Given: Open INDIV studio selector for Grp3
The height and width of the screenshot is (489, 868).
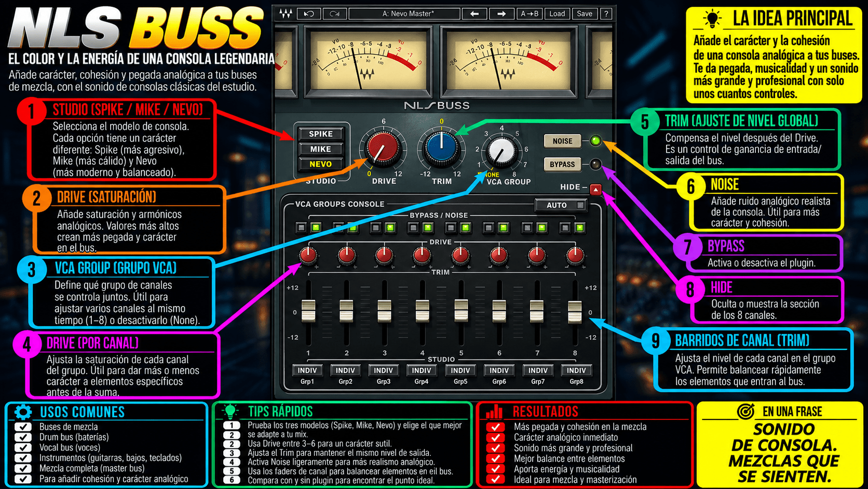Looking at the screenshot, I should click(384, 371).
